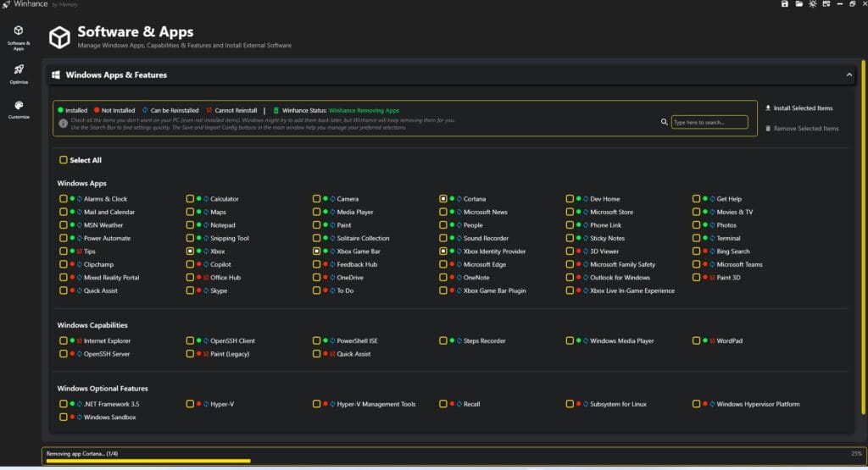This screenshot has width=868, height=470.
Task: Toggle the light/dark theme sun icon
Action: pos(812,4)
